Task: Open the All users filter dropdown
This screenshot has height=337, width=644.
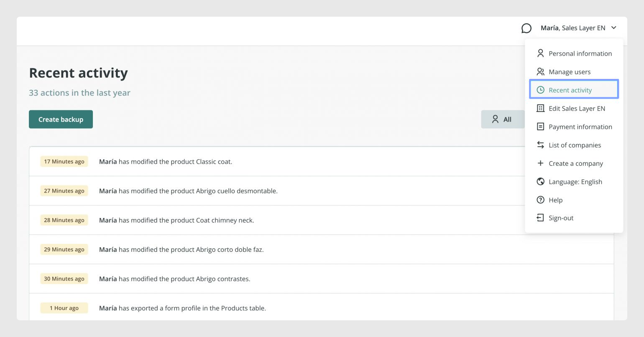Action: tap(503, 119)
